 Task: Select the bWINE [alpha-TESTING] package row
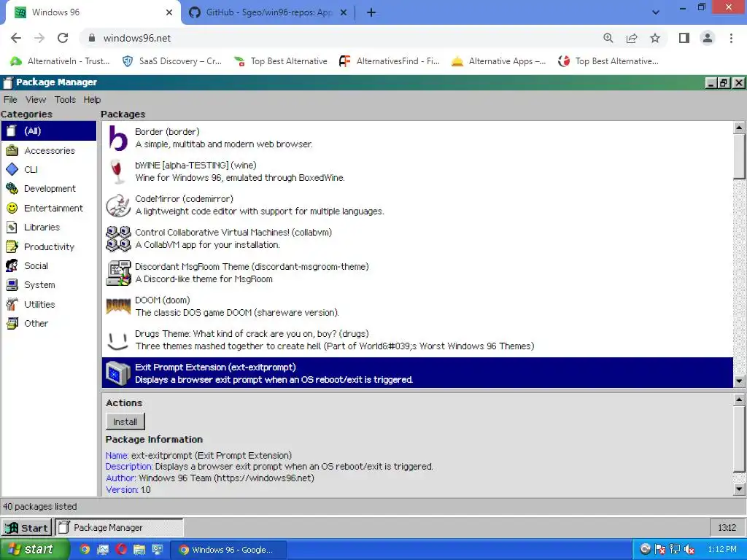pyautogui.click(x=417, y=171)
